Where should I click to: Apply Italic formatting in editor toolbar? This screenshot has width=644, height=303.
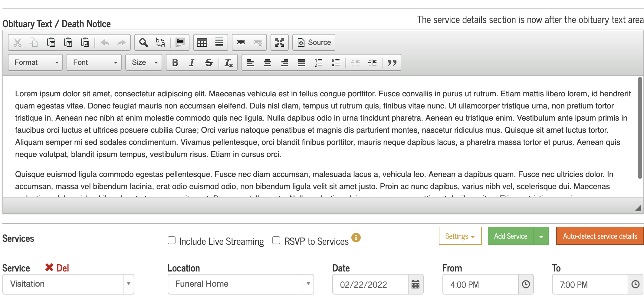point(192,63)
